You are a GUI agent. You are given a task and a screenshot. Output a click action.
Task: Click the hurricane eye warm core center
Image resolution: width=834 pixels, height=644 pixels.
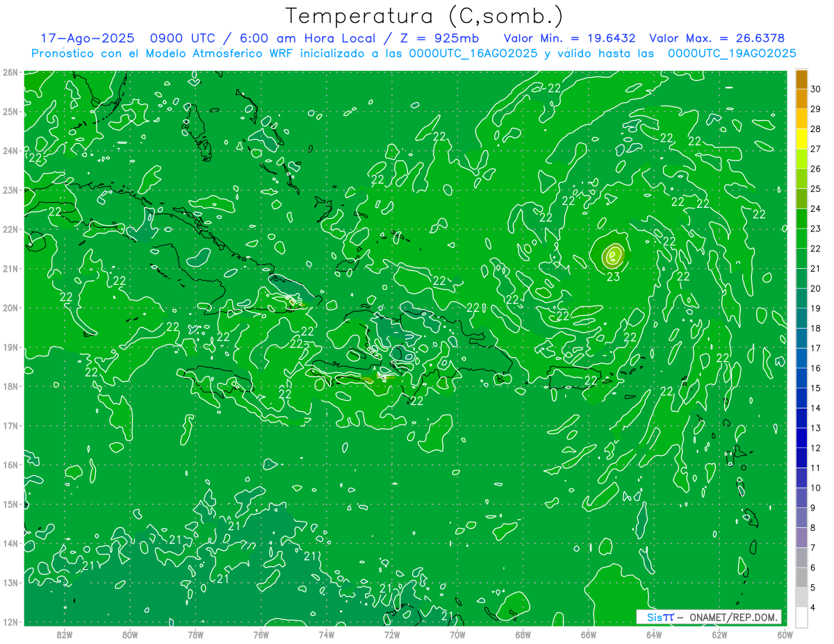pyautogui.click(x=612, y=256)
